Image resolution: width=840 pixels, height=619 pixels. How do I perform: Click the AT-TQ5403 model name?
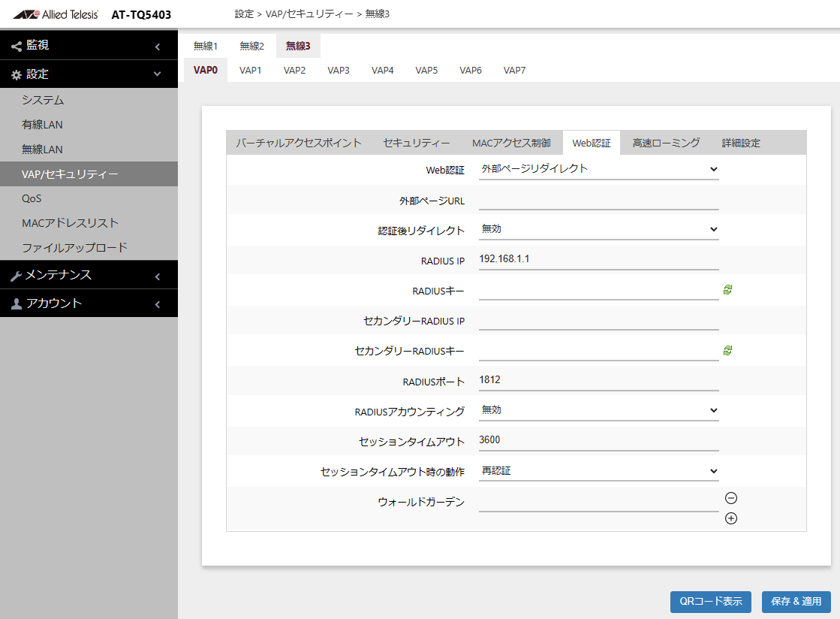point(141,15)
